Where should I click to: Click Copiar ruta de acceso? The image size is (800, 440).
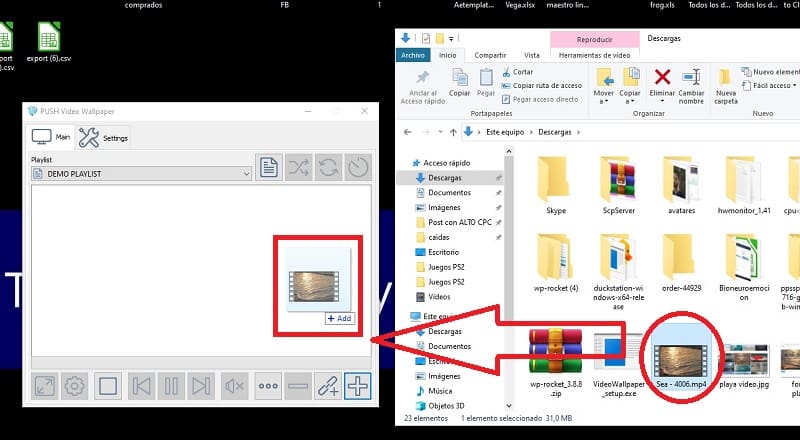click(542, 86)
